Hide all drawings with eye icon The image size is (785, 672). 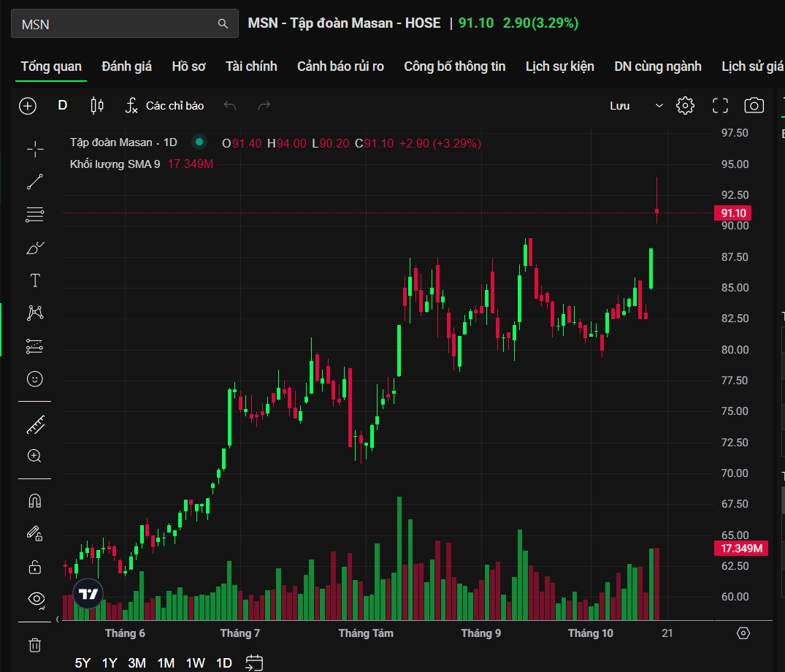click(x=35, y=599)
